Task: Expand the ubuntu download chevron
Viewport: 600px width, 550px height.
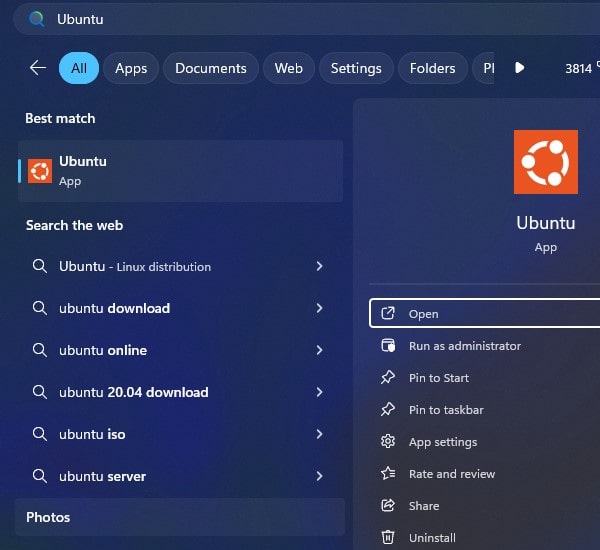Action: coord(320,308)
